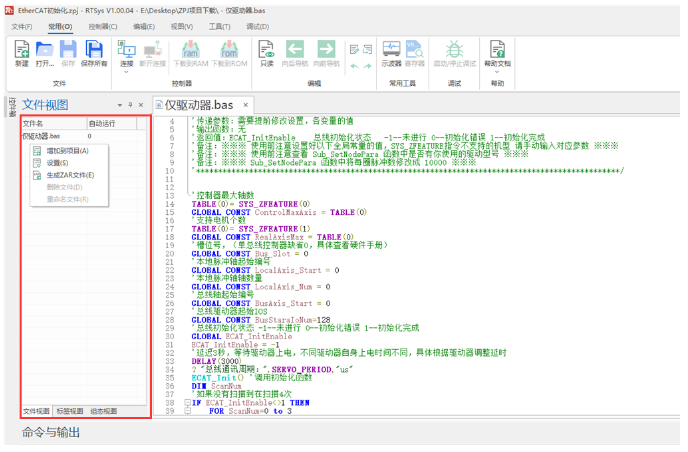Select the 编辑(E) ribbon tab
The image size is (688, 452).
pyautogui.click(x=144, y=27)
